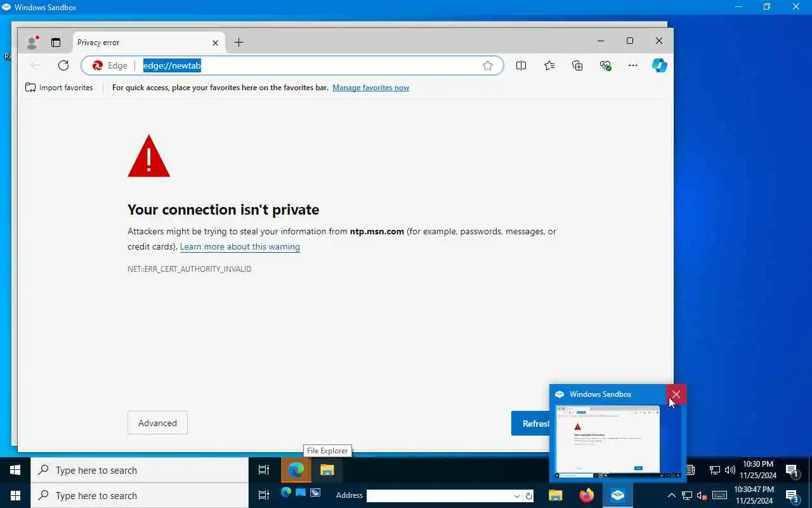Open Settings and more ellipsis menu
The height and width of the screenshot is (508, 812).
coord(633,65)
